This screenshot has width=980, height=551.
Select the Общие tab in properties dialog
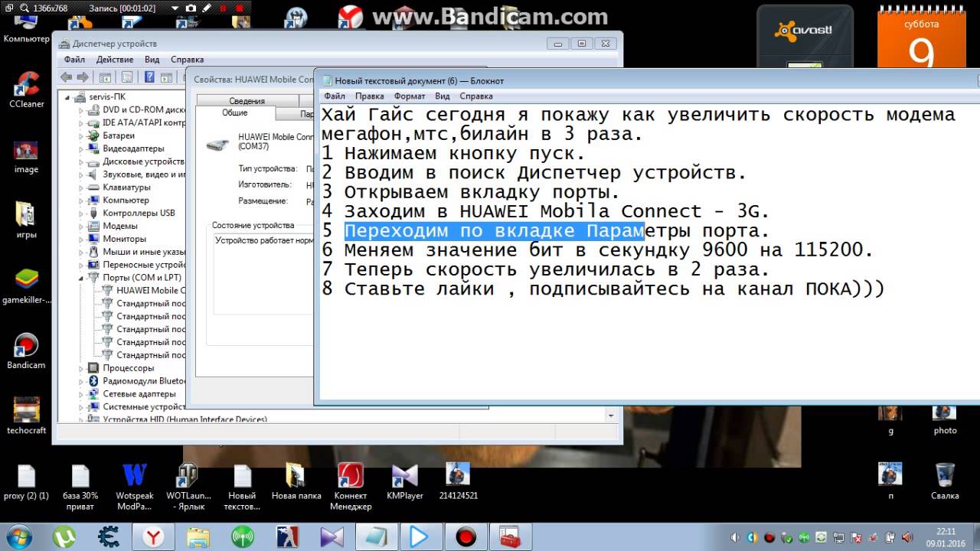coord(235,112)
